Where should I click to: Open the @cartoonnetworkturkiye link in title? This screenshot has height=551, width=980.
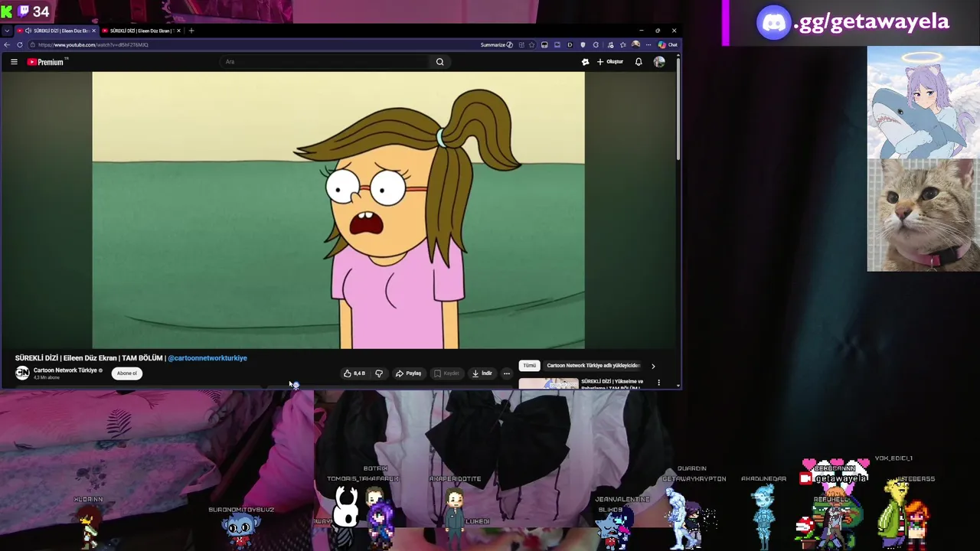click(x=207, y=358)
